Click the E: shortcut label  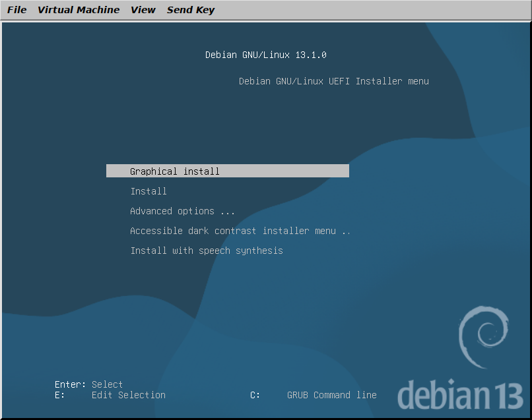59,394
